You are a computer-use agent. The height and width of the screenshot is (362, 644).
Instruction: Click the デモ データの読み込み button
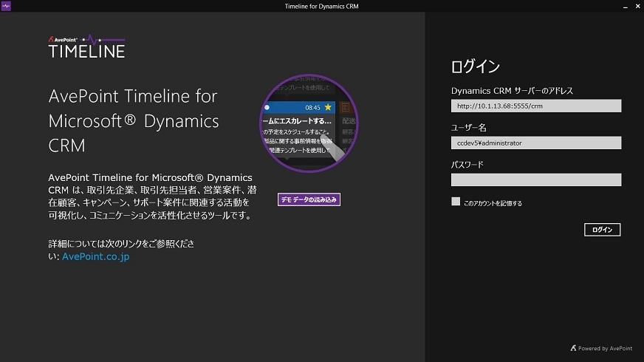[x=309, y=199]
